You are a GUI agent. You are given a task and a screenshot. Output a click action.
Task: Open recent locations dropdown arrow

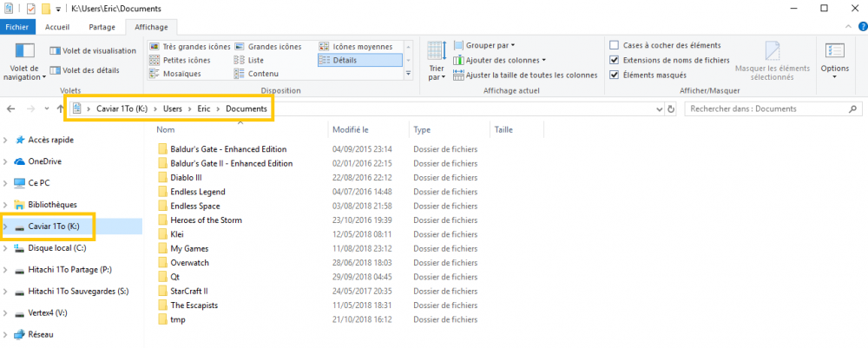tap(47, 109)
